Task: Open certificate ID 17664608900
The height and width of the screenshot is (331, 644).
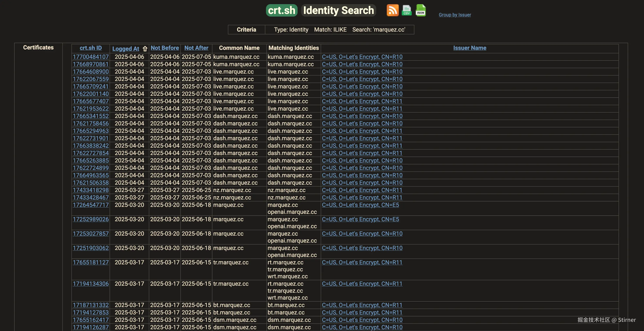Action: tap(91, 72)
